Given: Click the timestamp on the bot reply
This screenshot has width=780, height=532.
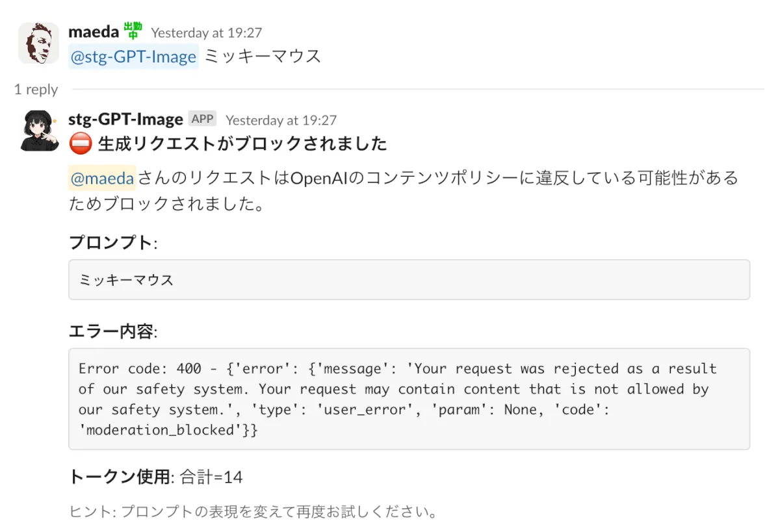Looking at the screenshot, I should click(x=281, y=120).
